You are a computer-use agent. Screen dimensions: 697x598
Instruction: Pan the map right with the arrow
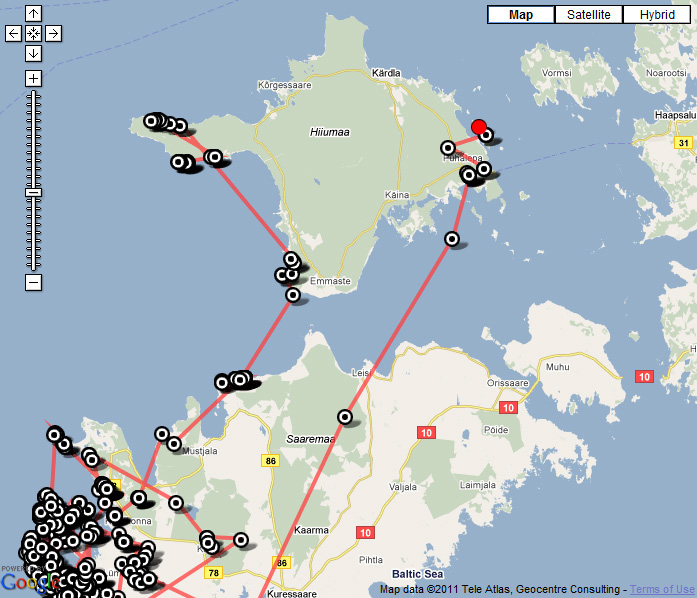click(53, 33)
